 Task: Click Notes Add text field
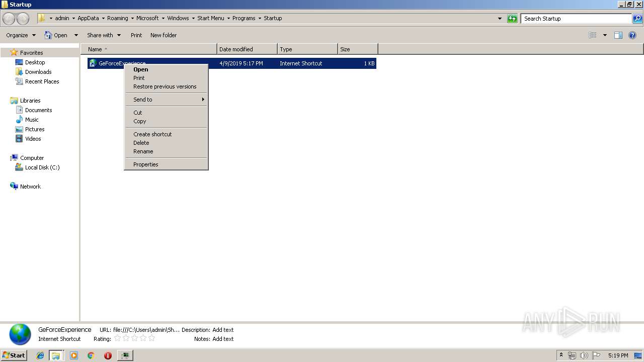223,339
